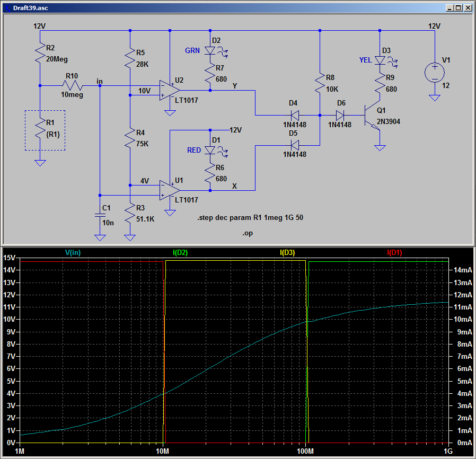Click the U2 LT1017 comparator symbol
The width and height of the screenshot is (476, 459).
(170, 91)
